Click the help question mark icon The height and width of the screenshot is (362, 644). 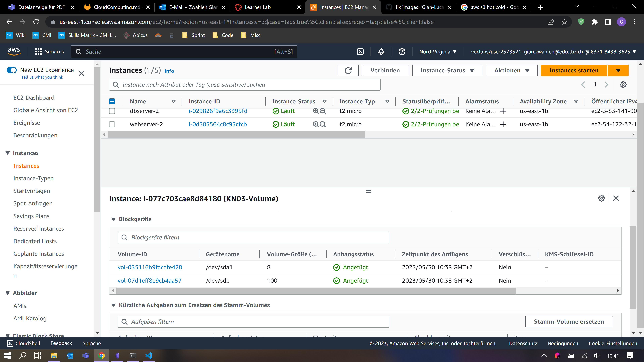coord(402,52)
